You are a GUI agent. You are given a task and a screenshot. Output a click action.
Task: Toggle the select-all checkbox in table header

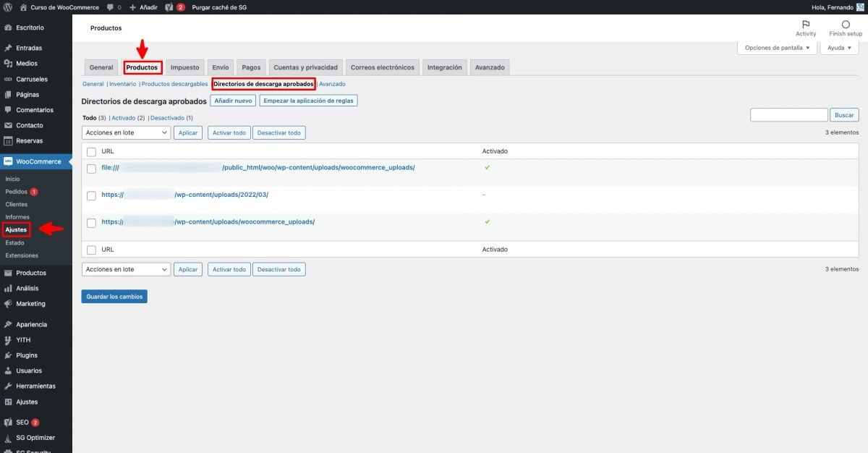pyautogui.click(x=91, y=151)
